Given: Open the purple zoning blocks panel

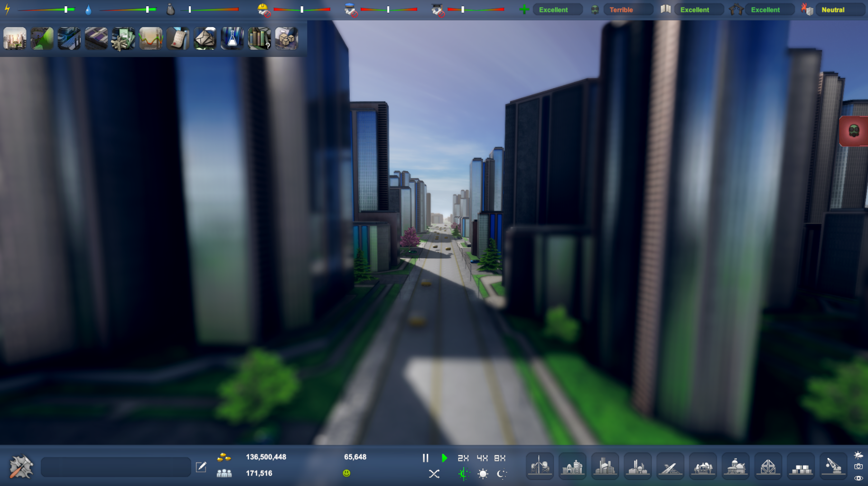Looking at the screenshot, I should click(96, 38).
